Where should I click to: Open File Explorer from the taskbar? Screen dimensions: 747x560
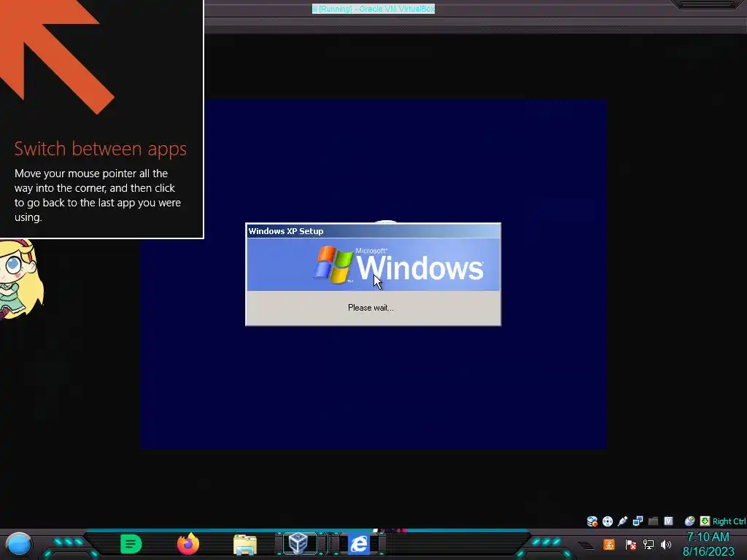pyautogui.click(x=245, y=544)
